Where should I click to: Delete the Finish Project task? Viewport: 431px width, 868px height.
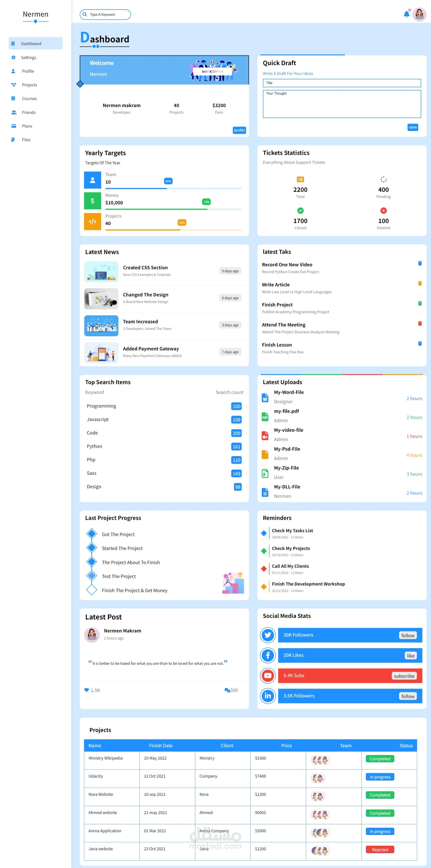click(420, 303)
